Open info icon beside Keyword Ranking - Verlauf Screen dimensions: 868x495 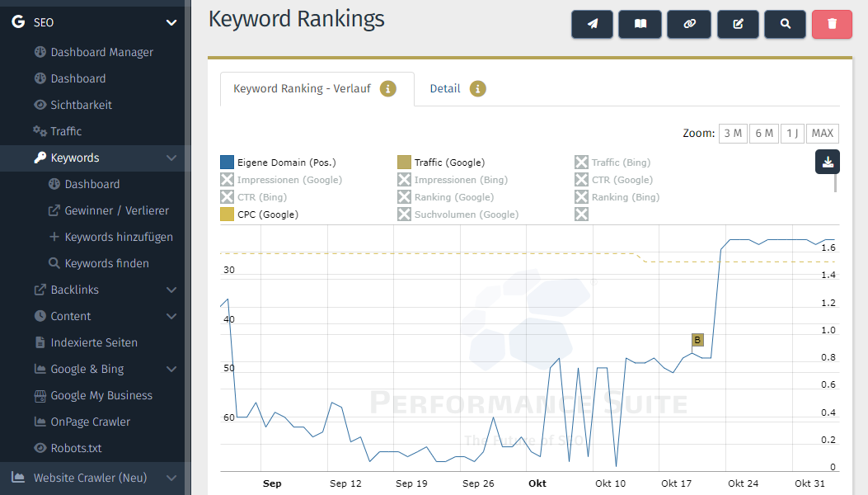(x=388, y=89)
